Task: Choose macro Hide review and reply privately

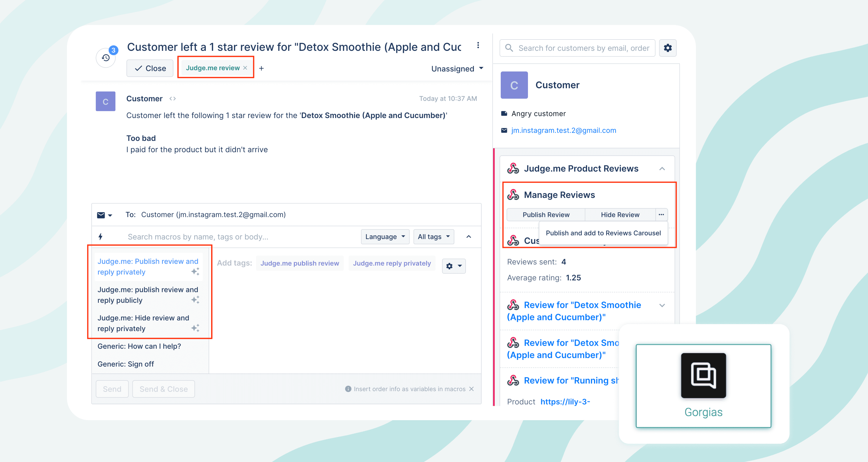Action: point(144,323)
